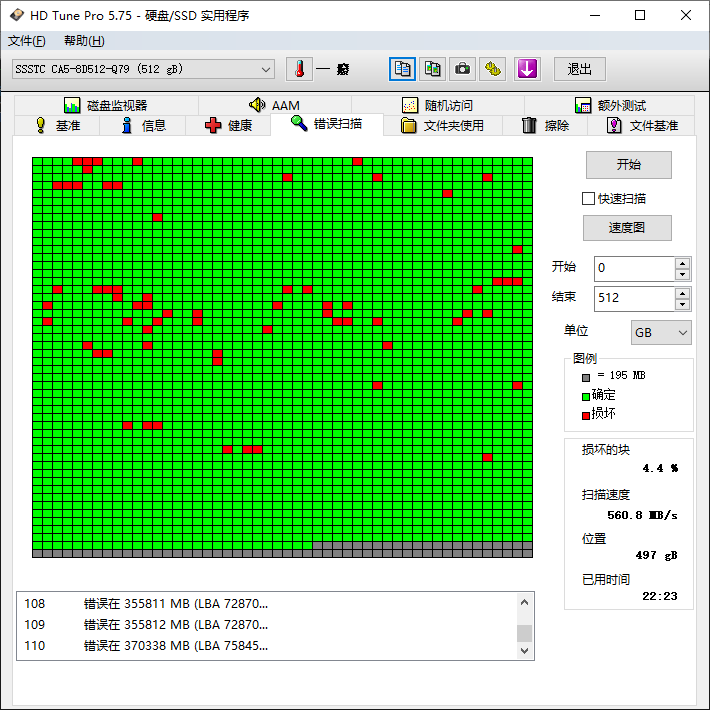Open the 随机访问 tab
This screenshot has width=710, height=710.
(437, 105)
